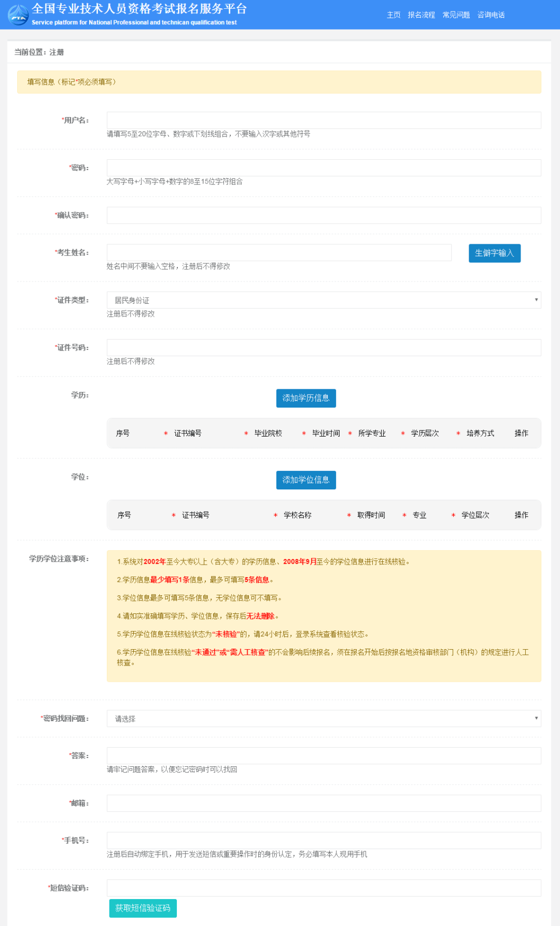Focus the 考生姓名 input field
The width and height of the screenshot is (560, 926).
[x=279, y=252]
